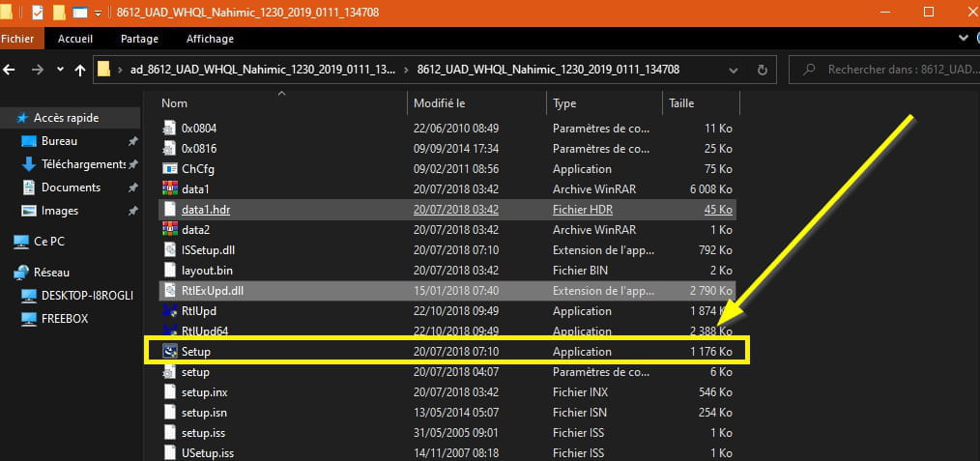The image size is (980, 461).
Task: Select the layout.bin file icon
Action: tap(169, 271)
